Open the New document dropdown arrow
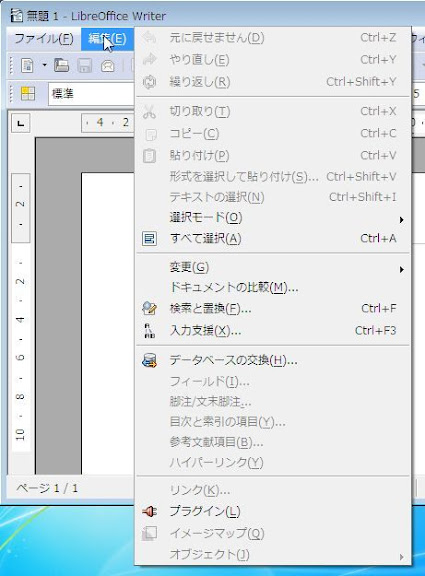The image size is (425, 576). 44,65
